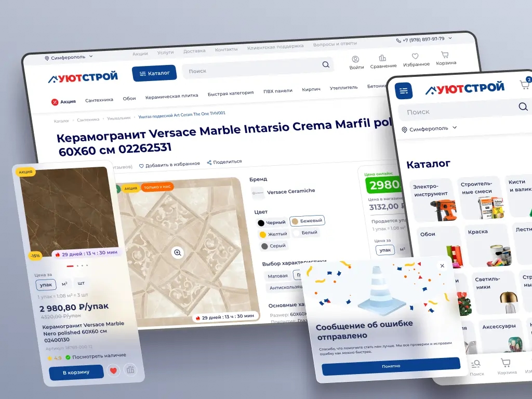Viewport: 532px width, 399px height.
Task: Open the Симферополь city selector on mobile
Action: pos(429,128)
